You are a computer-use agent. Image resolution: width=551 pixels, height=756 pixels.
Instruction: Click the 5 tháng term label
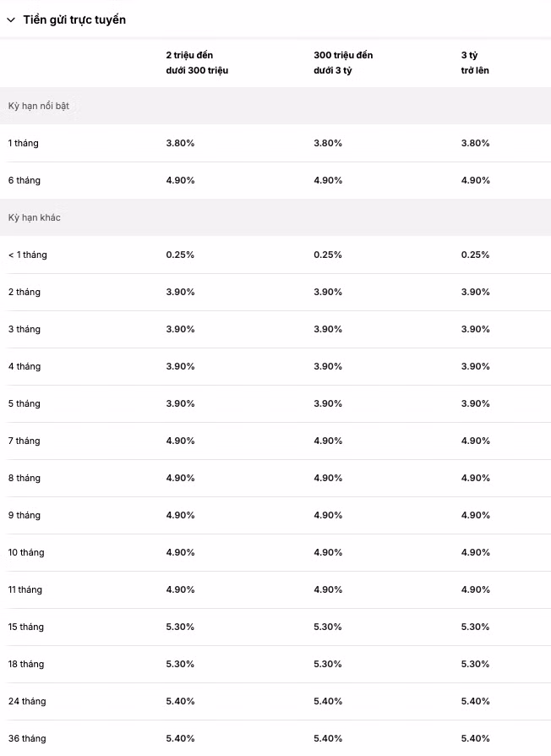pos(25,403)
